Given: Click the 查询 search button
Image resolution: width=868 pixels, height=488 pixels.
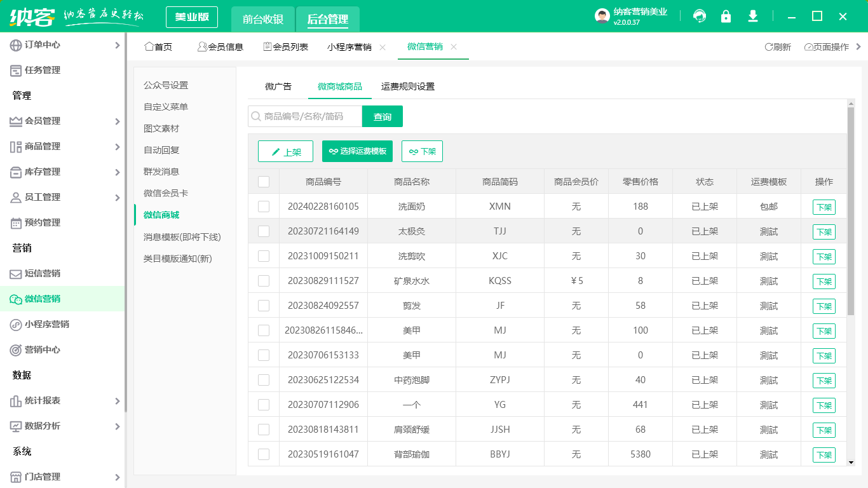Looking at the screenshot, I should (x=383, y=116).
